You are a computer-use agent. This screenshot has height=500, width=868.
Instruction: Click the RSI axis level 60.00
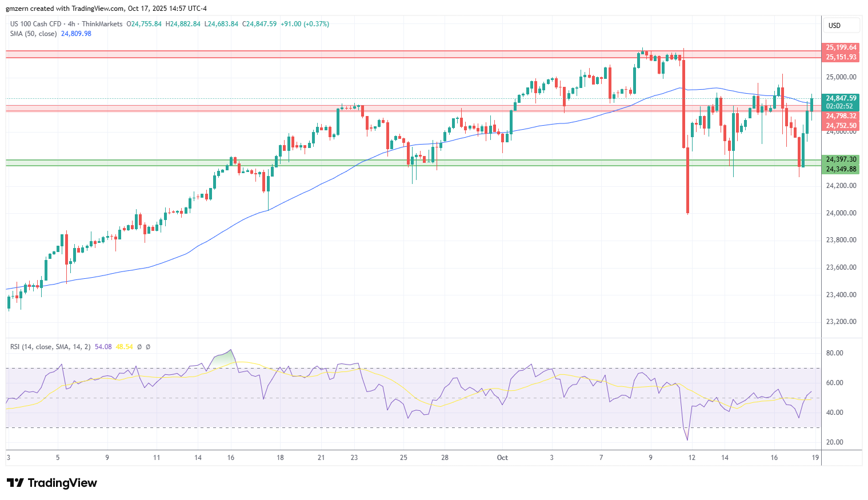coord(835,383)
